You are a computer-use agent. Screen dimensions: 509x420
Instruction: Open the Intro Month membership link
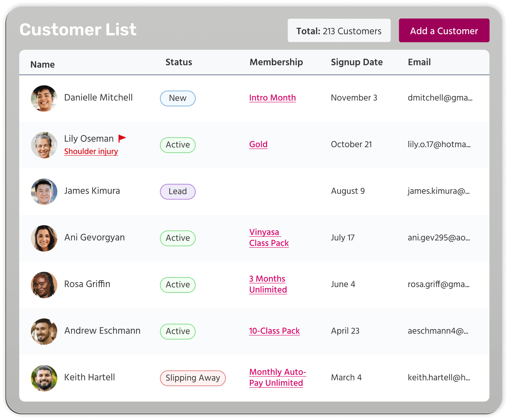(x=273, y=98)
